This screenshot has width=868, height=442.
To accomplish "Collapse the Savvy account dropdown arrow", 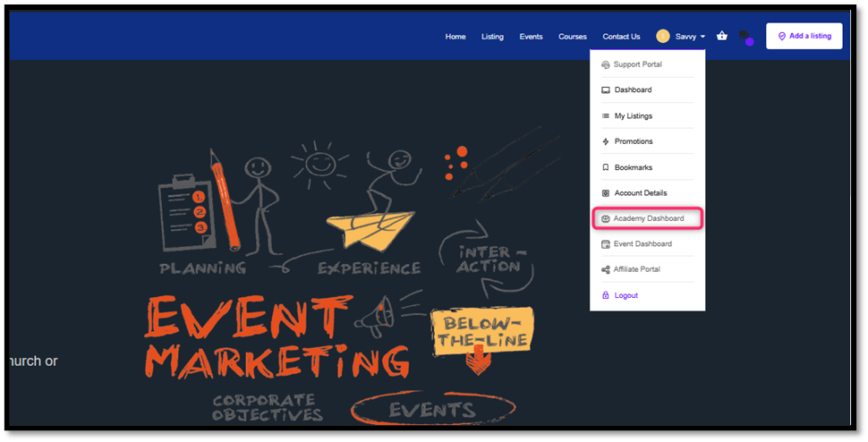I will pos(703,37).
